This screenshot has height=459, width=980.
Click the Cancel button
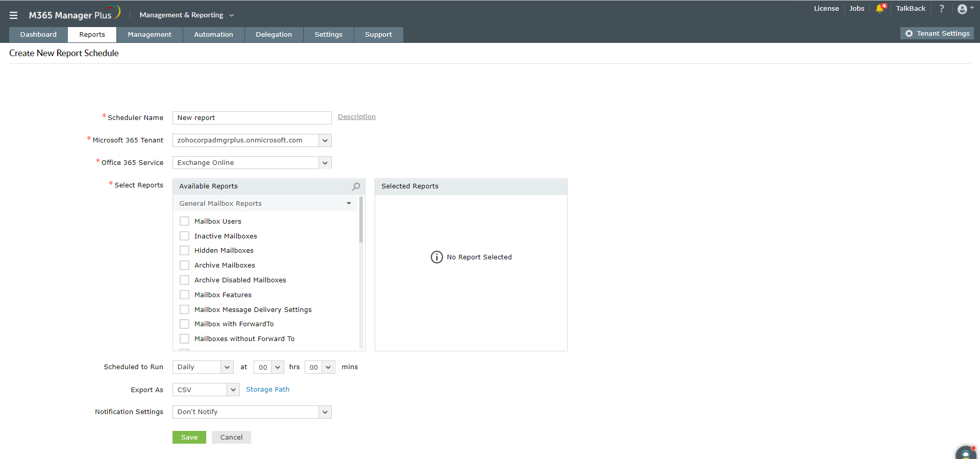coord(231,438)
